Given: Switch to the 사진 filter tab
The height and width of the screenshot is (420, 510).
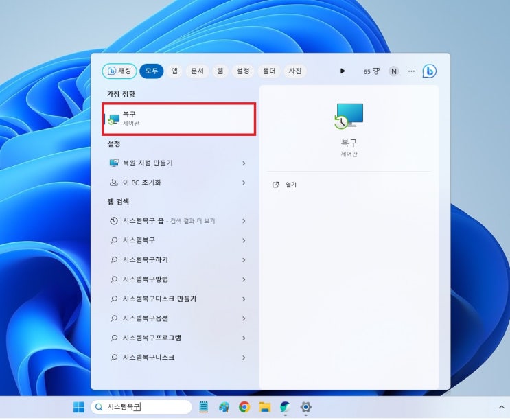Looking at the screenshot, I should [x=295, y=71].
